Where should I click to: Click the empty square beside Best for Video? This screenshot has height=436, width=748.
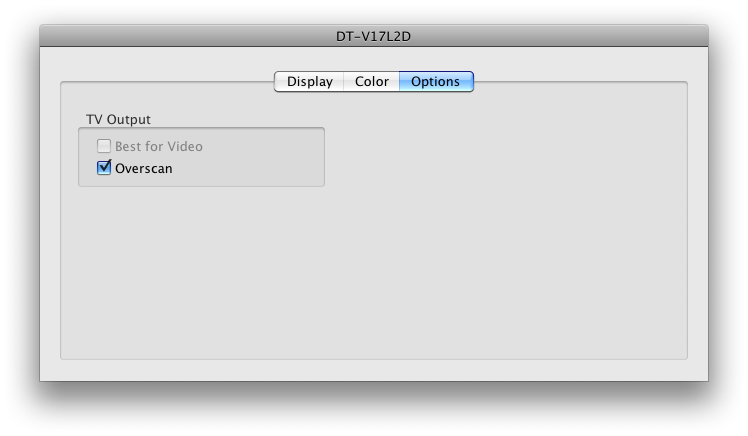click(104, 146)
